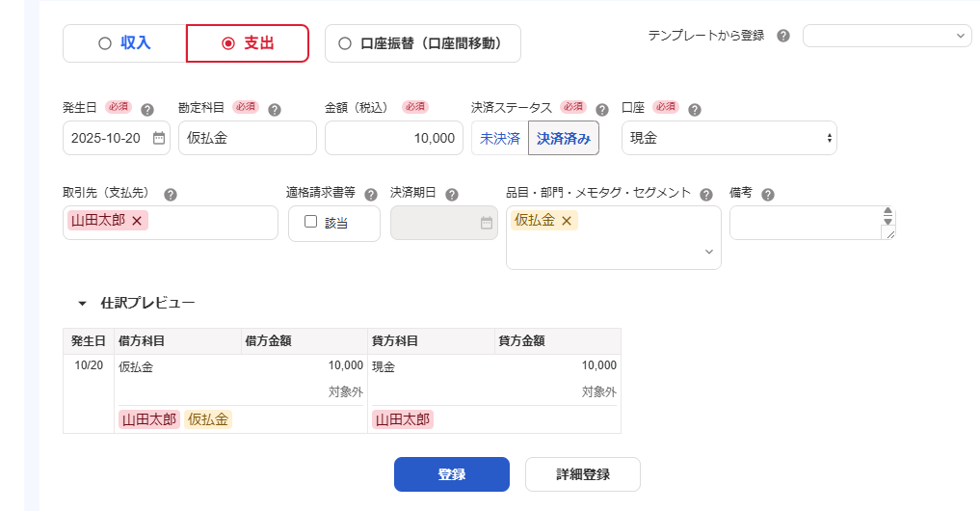Click into the 備考 text area

point(805,223)
